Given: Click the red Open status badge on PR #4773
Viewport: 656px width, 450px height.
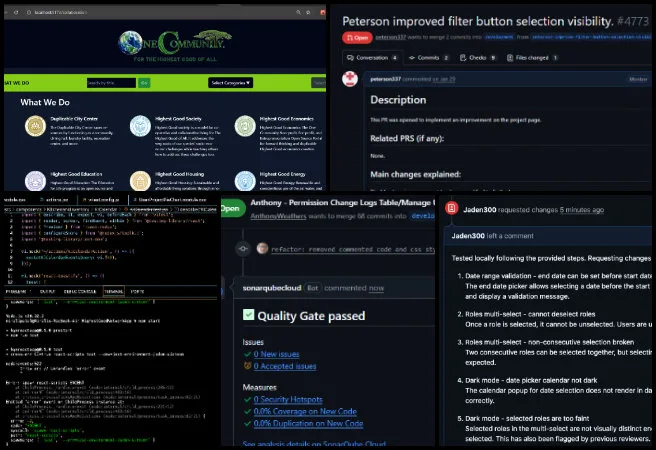Looking at the screenshot, I should [x=357, y=38].
